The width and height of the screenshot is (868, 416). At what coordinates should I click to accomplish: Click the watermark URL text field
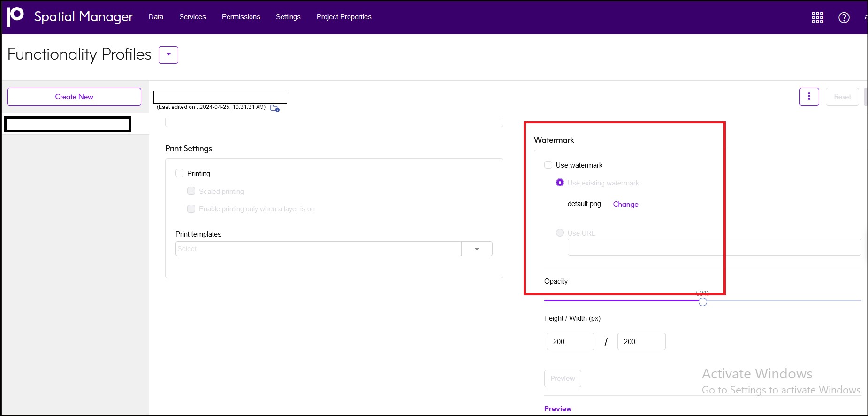pos(714,247)
